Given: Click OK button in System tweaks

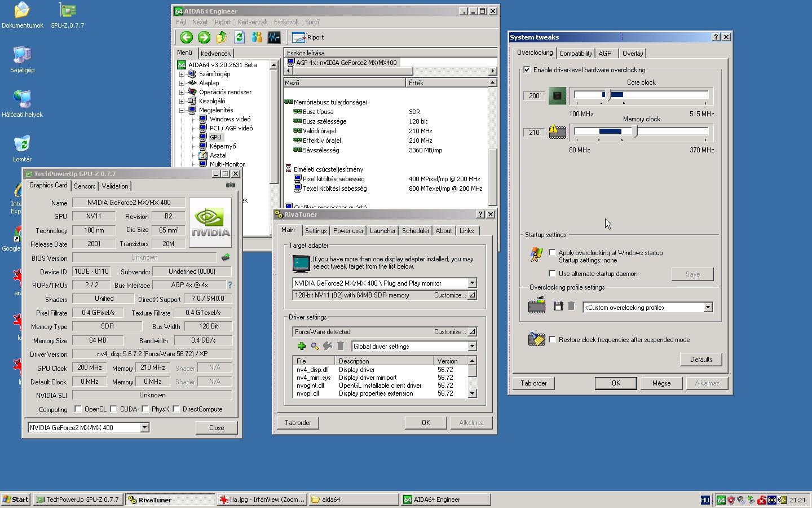Looking at the screenshot, I should [x=616, y=383].
